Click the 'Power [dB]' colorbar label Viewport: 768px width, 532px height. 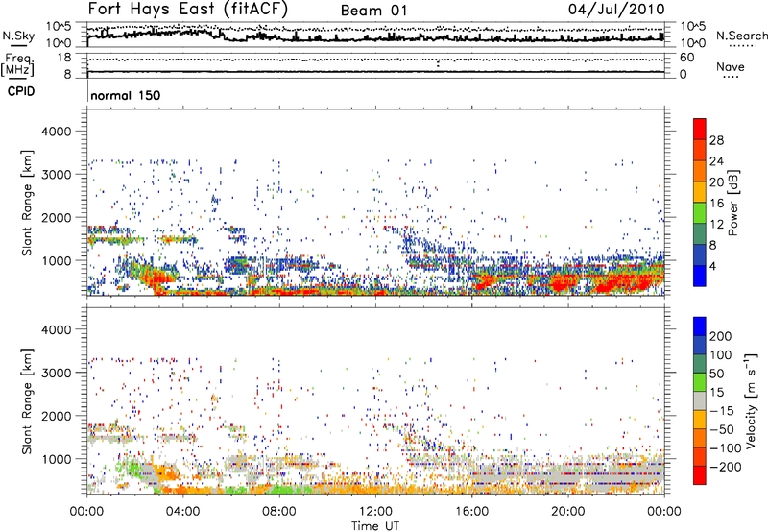click(x=732, y=203)
